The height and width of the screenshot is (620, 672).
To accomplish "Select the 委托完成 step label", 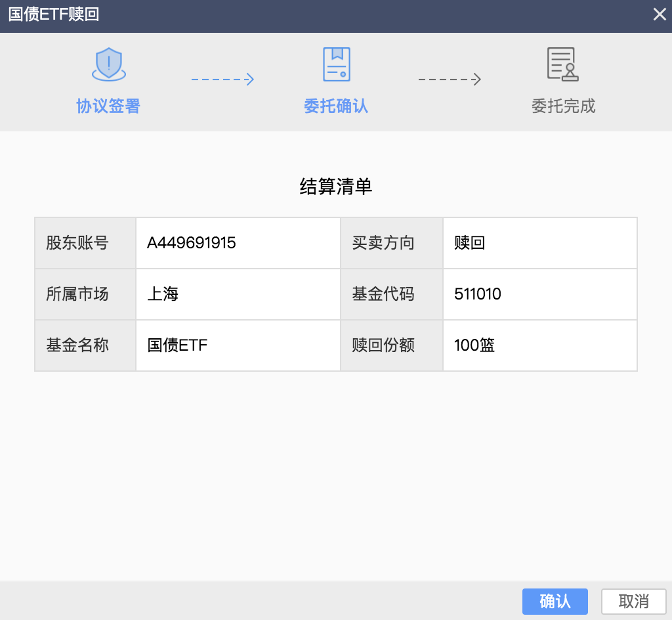I will click(x=563, y=106).
